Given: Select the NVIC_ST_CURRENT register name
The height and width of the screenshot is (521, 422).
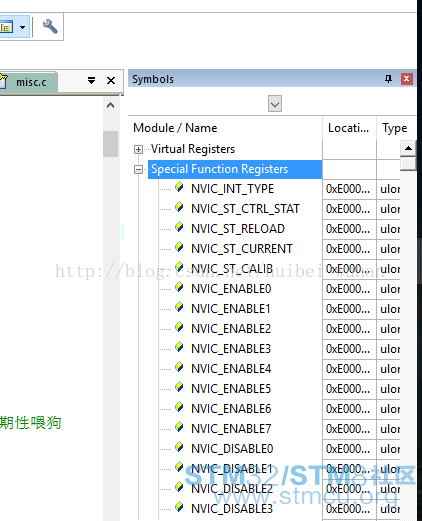Looking at the screenshot, I should 242,249.
